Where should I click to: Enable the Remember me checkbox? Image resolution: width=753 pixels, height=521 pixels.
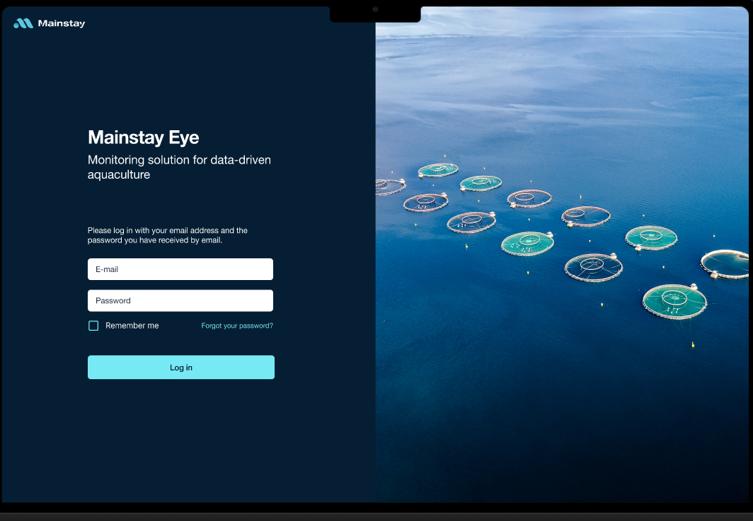tap(94, 326)
